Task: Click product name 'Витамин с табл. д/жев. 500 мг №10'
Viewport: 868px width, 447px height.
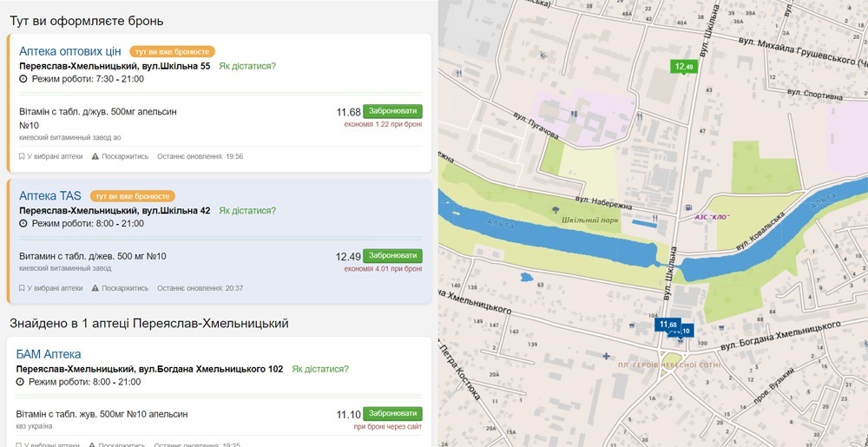Action: pyautogui.click(x=93, y=256)
